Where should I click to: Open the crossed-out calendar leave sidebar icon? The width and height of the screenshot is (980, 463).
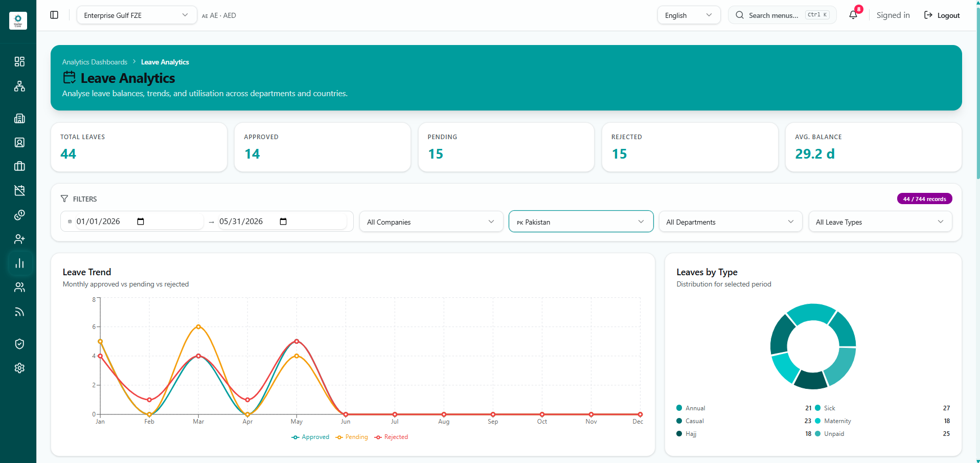click(x=19, y=190)
